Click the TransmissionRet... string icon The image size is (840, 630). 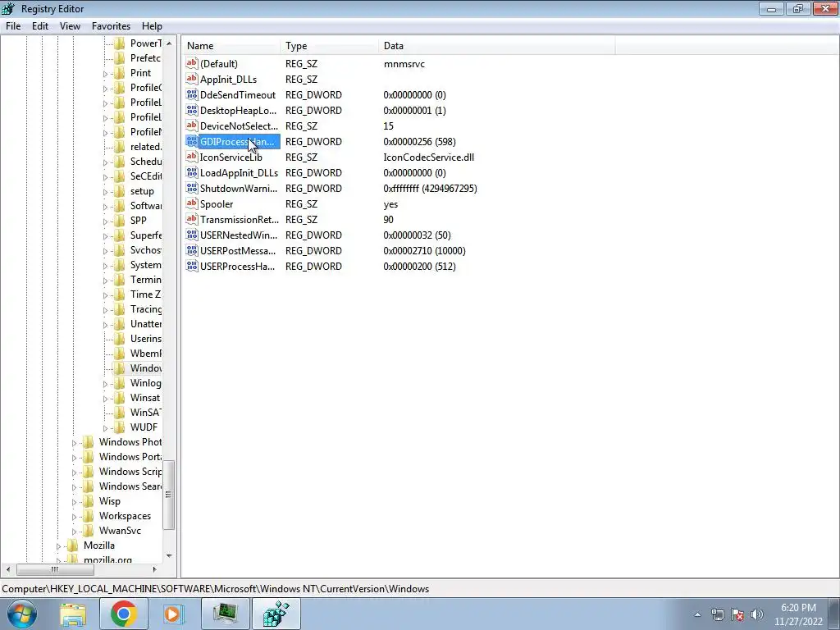click(192, 218)
